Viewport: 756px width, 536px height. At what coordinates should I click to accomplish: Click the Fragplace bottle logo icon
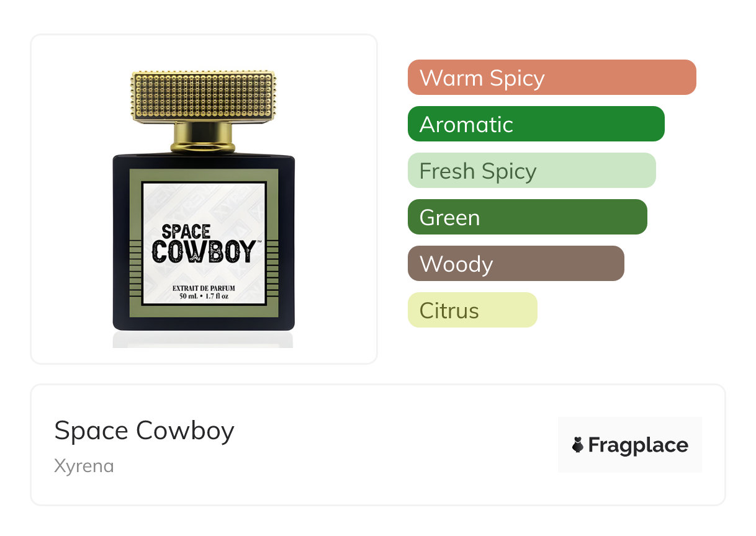point(578,445)
